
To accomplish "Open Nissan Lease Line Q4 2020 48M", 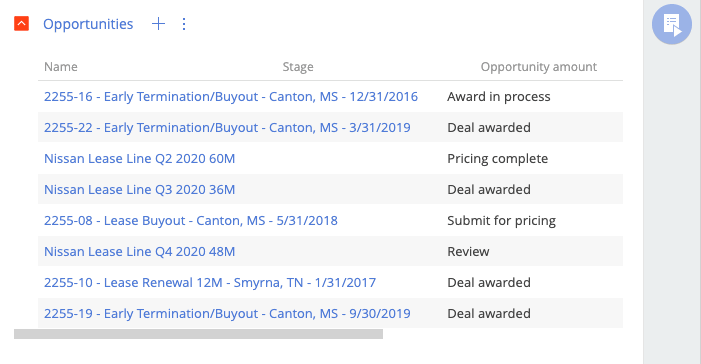I will tap(139, 251).
